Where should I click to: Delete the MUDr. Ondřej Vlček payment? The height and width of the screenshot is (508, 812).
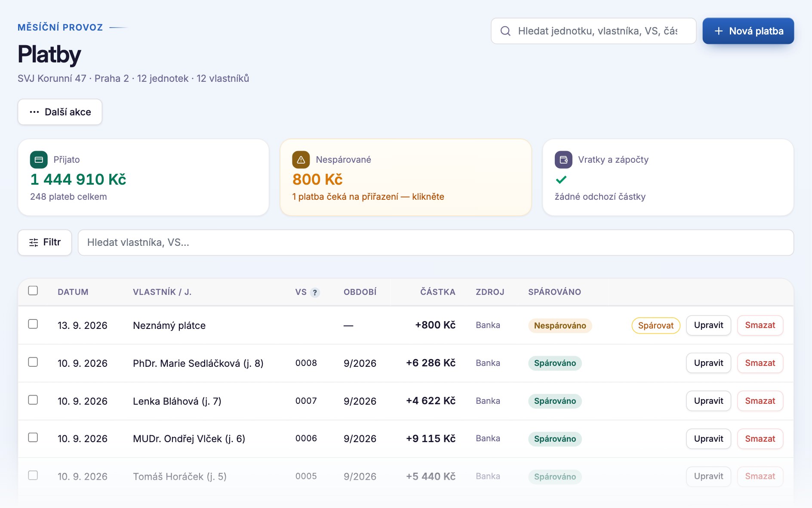click(x=760, y=439)
